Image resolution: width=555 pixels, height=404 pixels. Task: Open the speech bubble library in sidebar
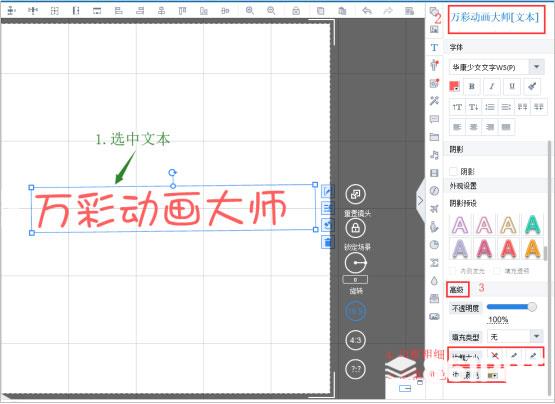[434, 119]
